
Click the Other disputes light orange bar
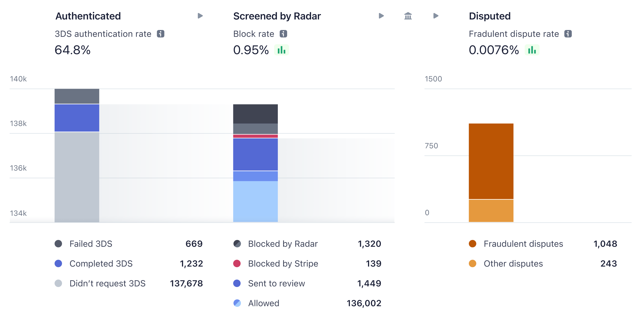[x=491, y=211]
